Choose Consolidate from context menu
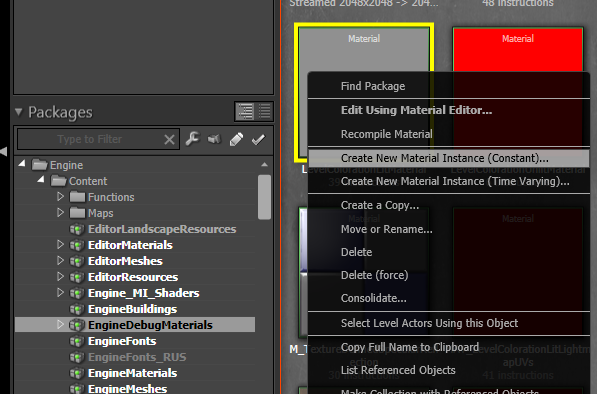Image resolution: width=597 pixels, height=394 pixels. pos(449,298)
